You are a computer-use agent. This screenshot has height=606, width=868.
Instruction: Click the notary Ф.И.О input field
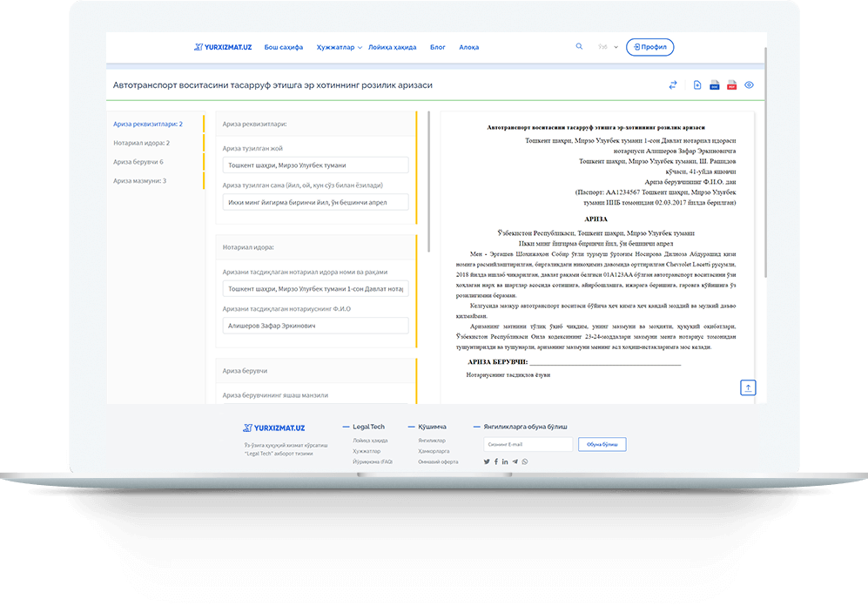(x=315, y=326)
